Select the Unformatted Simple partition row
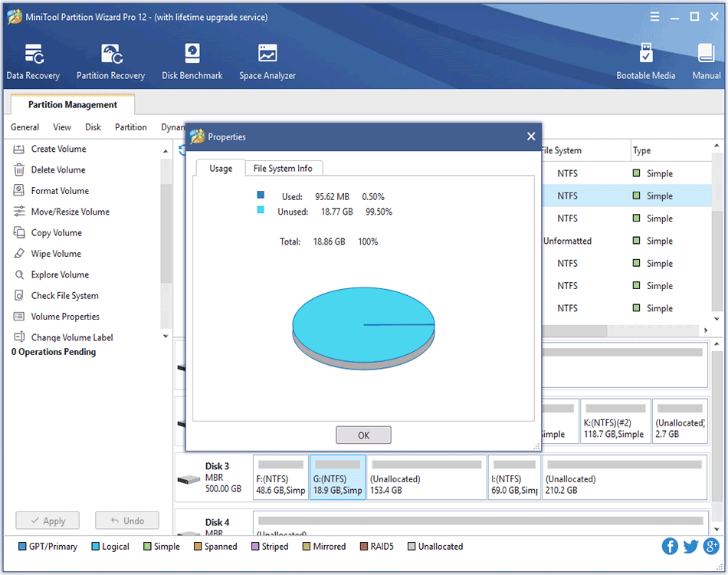Viewport: 728px width, 575px height. 626,241
